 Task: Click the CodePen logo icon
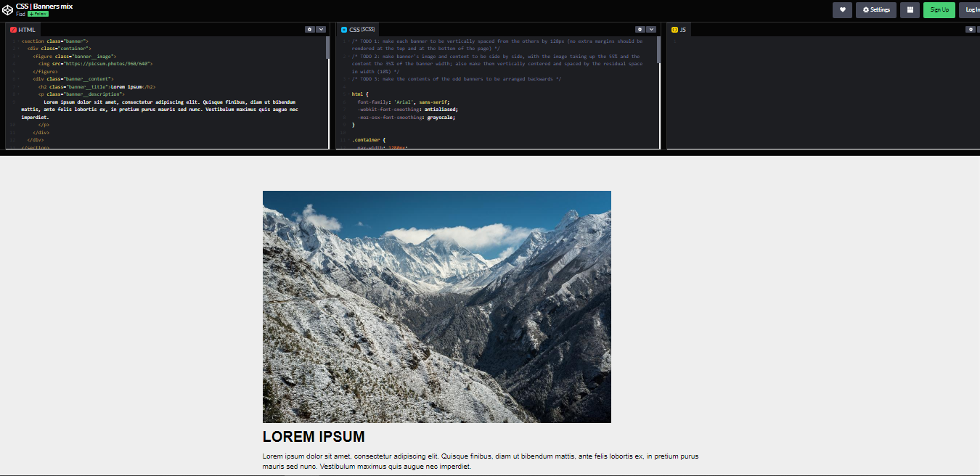coord(7,9)
